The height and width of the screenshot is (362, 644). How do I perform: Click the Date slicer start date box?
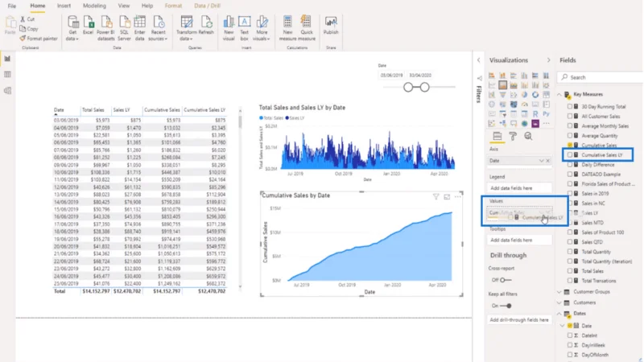point(391,75)
